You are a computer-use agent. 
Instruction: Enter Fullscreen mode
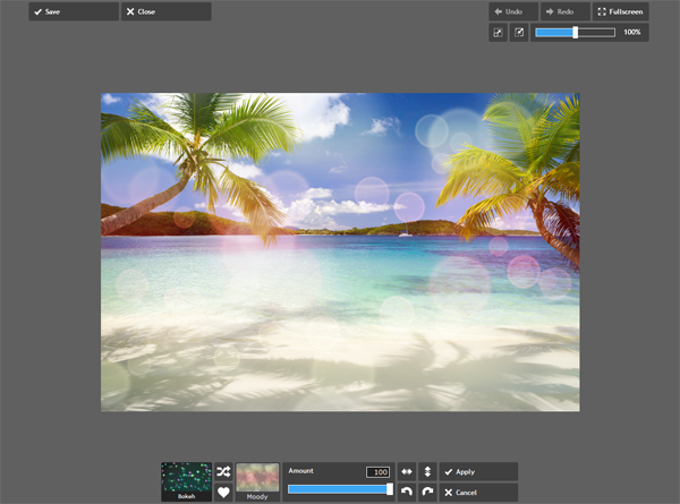pyautogui.click(x=621, y=12)
